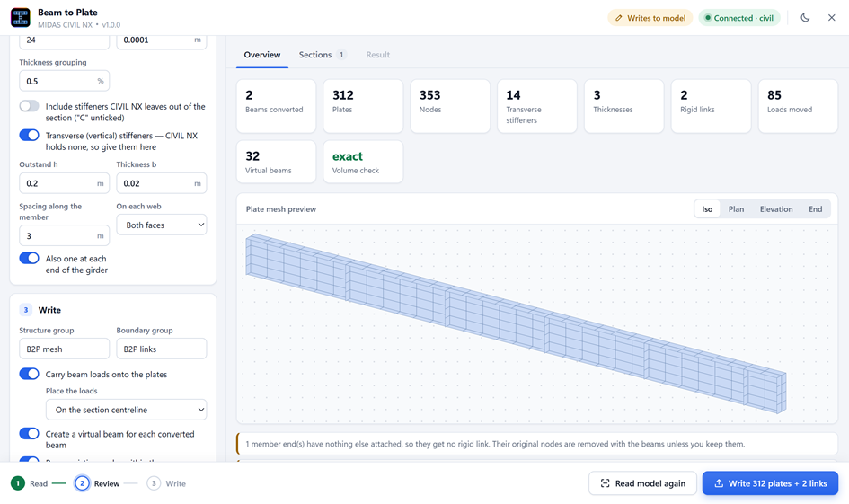
Task: Toggle virtual beam creation switch
Action: (30, 434)
